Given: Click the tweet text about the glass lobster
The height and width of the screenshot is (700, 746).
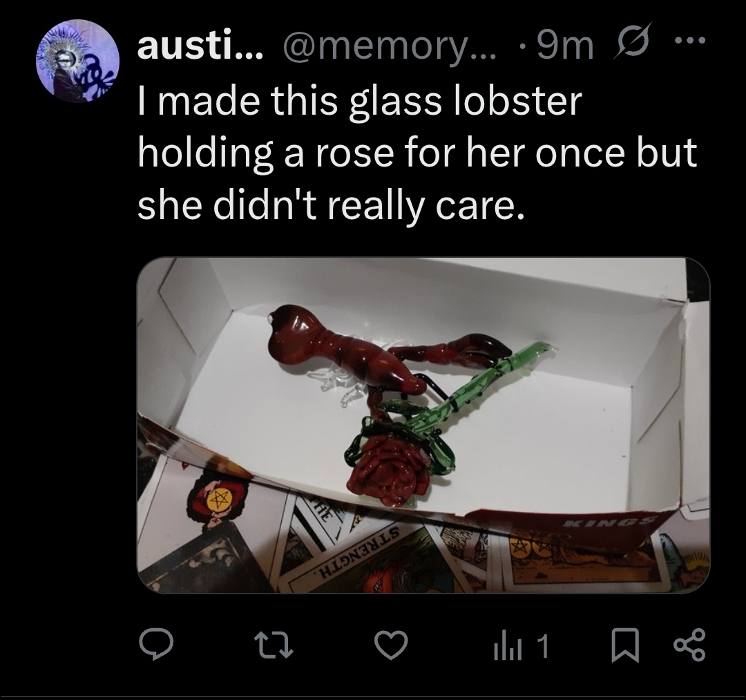Looking at the screenshot, I should pos(417,153).
